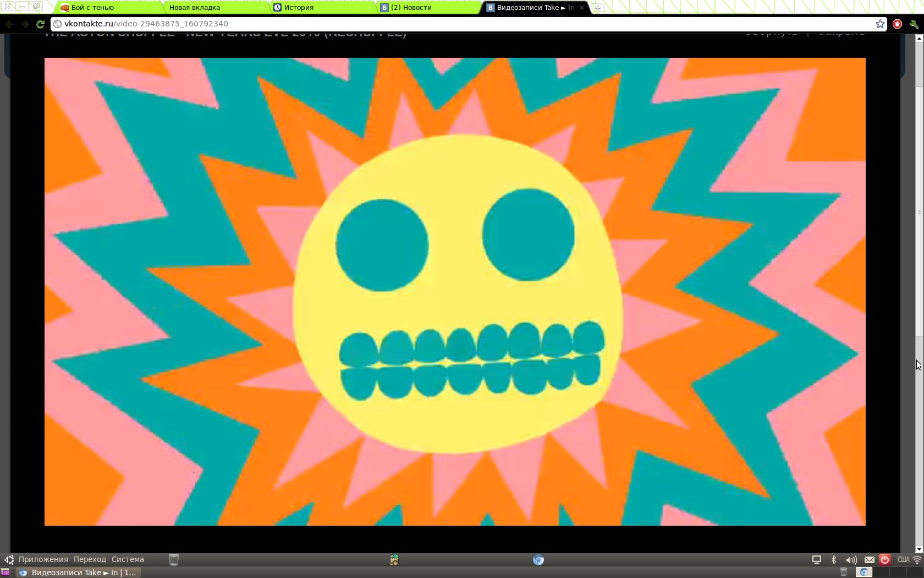Click the address bar URL field
924x578 pixels.
tap(469, 24)
